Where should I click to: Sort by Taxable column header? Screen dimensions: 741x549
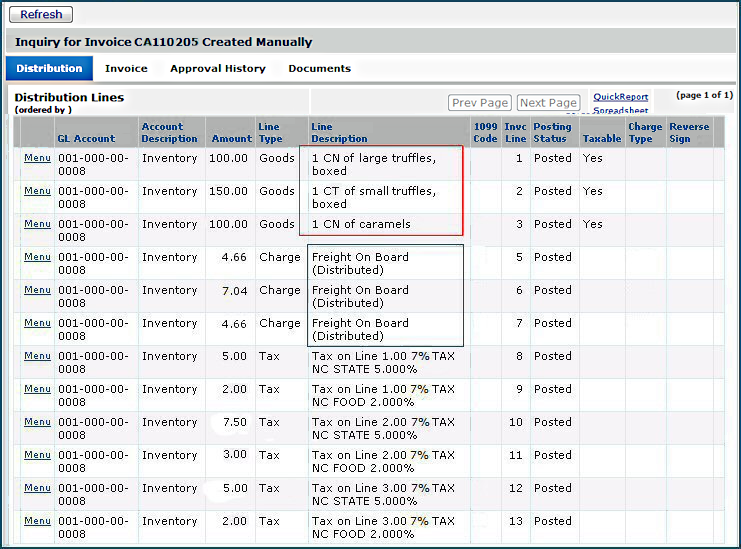pyautogui.click(x=602, y=139)
